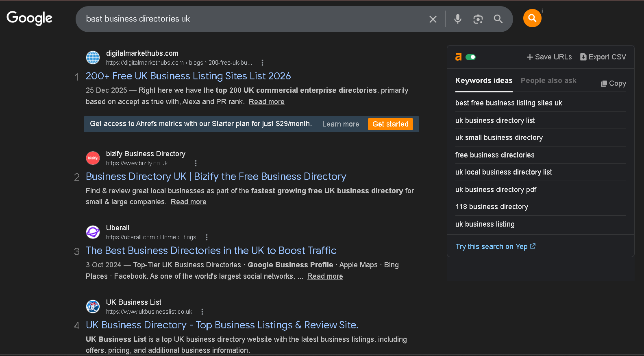Viewport: 644px width, 356px height.
Task: Click the magnifier search button
Action: click(498, 19)
